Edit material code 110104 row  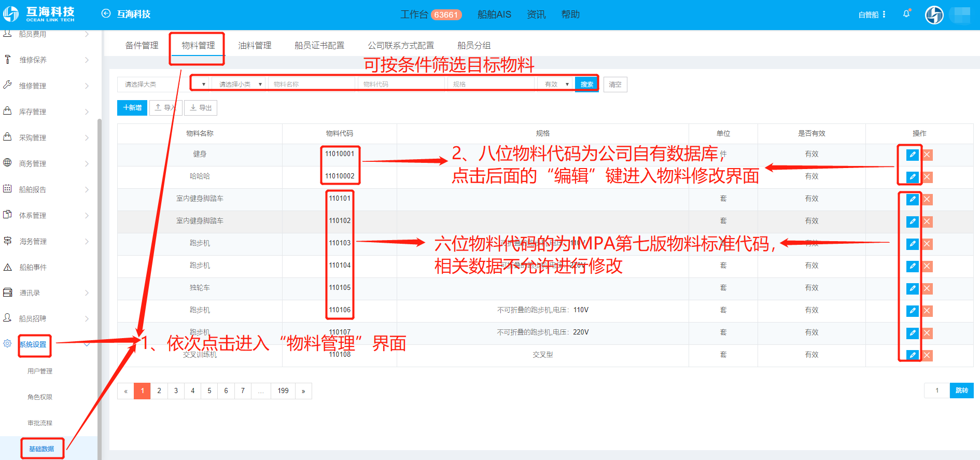[913, 266]
